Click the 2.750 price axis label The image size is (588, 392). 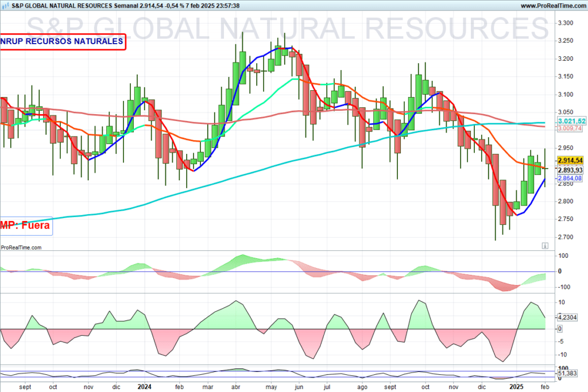pyautogui.click(x=566, y=219)
